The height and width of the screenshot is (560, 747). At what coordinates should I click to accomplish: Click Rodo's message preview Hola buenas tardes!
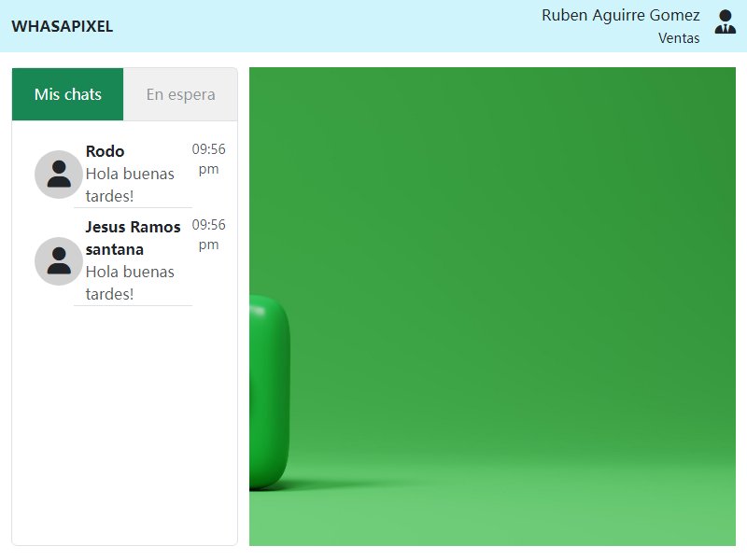pos(130,185)
